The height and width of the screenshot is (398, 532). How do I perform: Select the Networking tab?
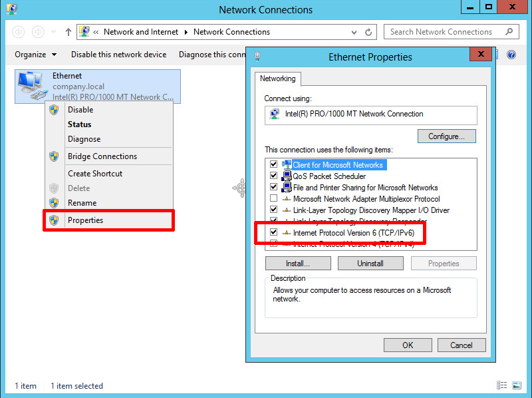coord(277,79)
